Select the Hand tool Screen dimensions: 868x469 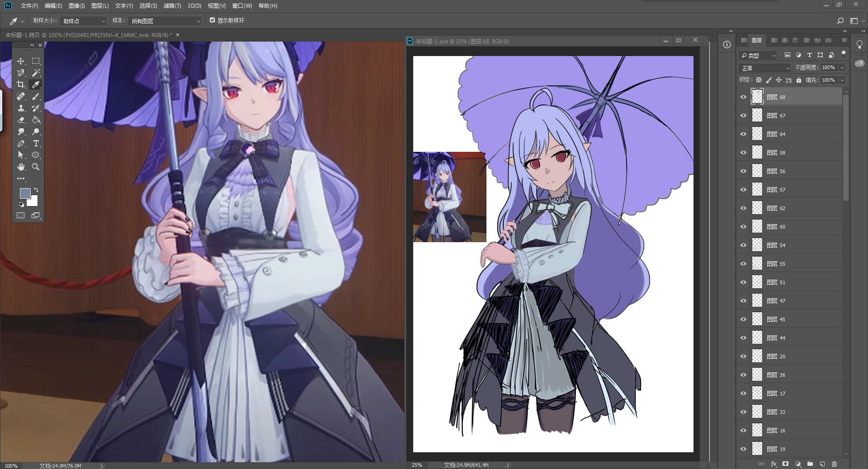coord(21,167)
